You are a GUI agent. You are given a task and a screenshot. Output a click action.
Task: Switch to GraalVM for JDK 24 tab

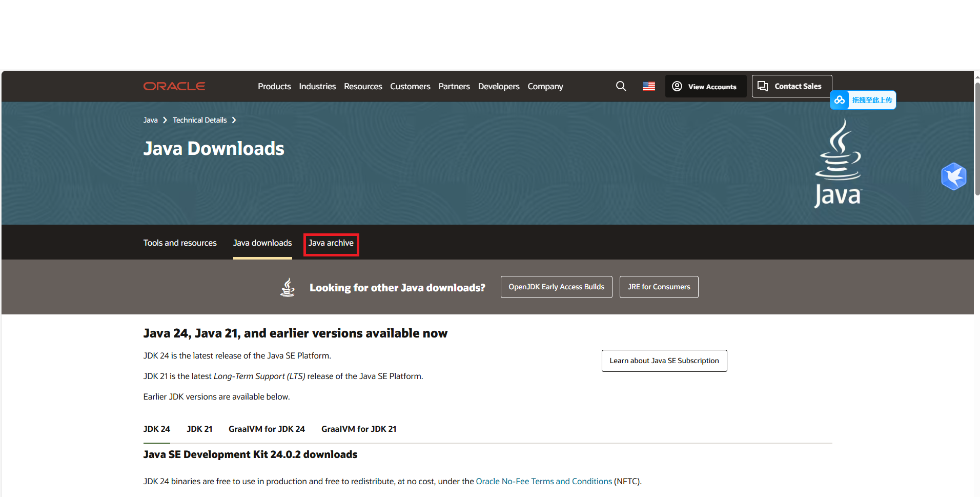pyautogui.click(x=267, y=429)
